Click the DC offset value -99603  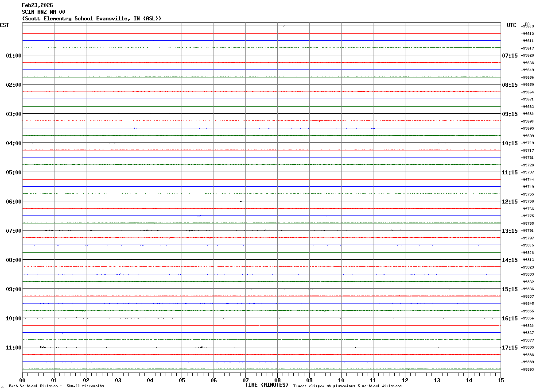tap(528, 26)
